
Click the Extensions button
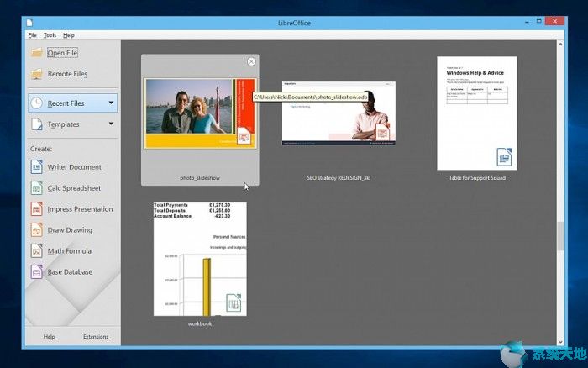coord(96,336)
